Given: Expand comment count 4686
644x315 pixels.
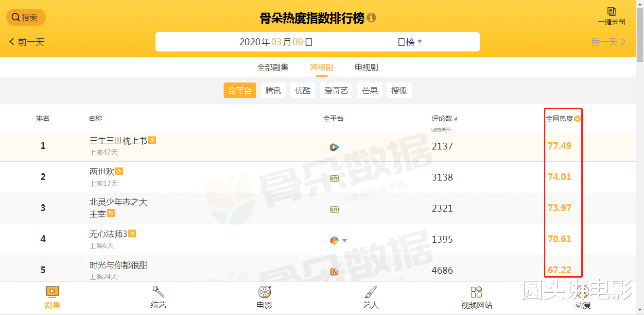Looking at the screenshot, I should 442,270.
